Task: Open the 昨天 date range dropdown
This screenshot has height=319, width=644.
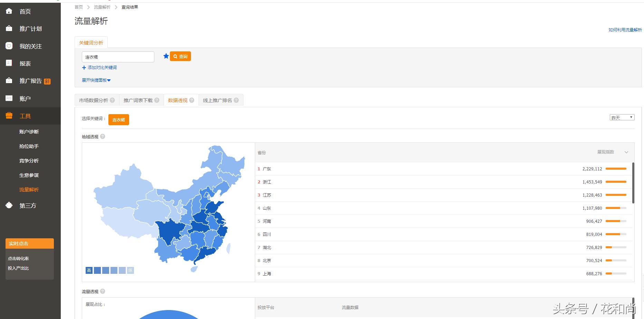Action: tap(622, 117)
